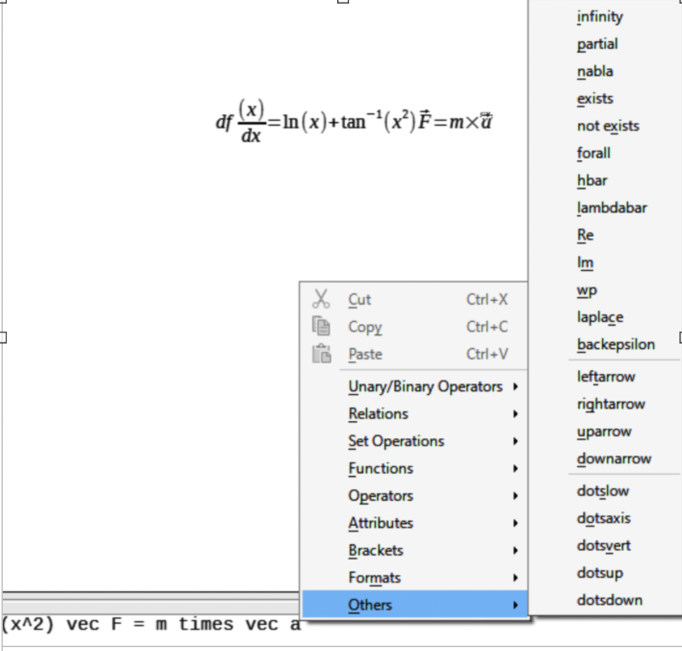Click the Copy pages icon
The width and height of the screenshot is (682, 651).
(321, 327)
